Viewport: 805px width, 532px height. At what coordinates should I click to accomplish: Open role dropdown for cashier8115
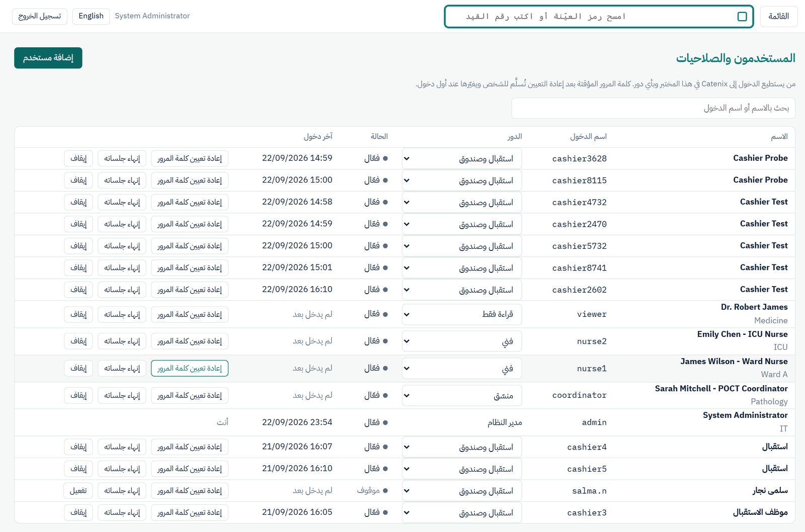pos(462,181)
